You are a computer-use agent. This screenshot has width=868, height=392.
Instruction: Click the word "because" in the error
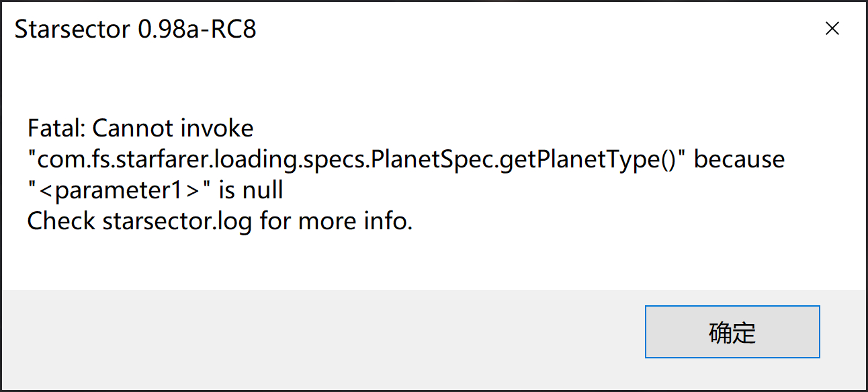point(739,159)
